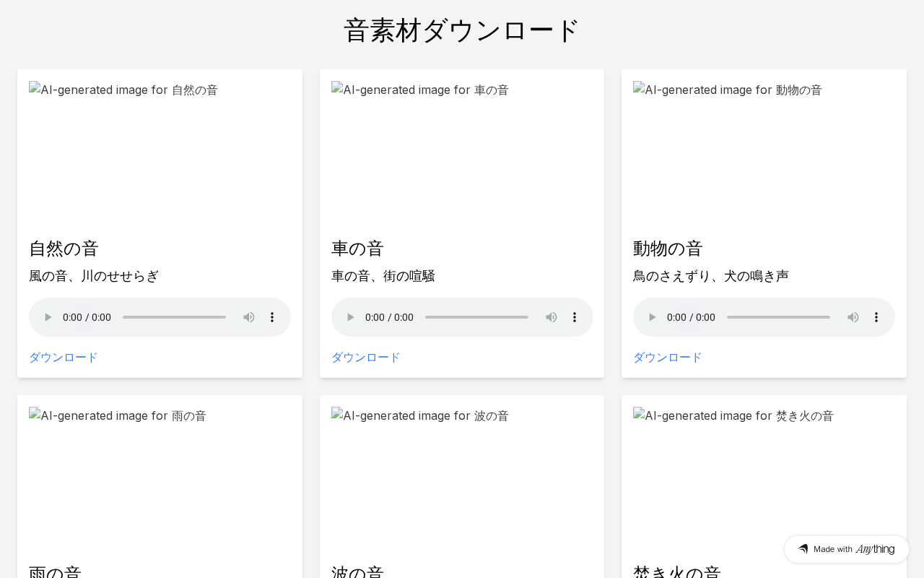Play the 車の音 audio clip

pyautogui.click(x=351, y=317)
